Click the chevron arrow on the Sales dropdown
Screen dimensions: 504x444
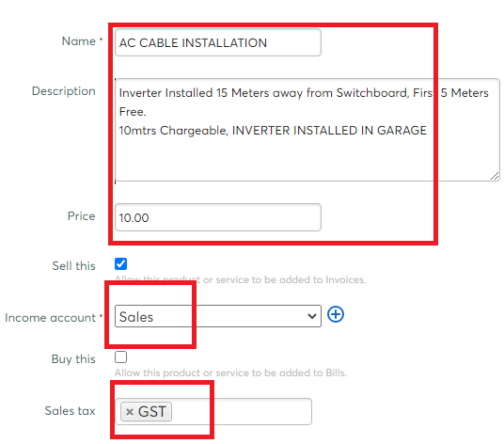311,316
